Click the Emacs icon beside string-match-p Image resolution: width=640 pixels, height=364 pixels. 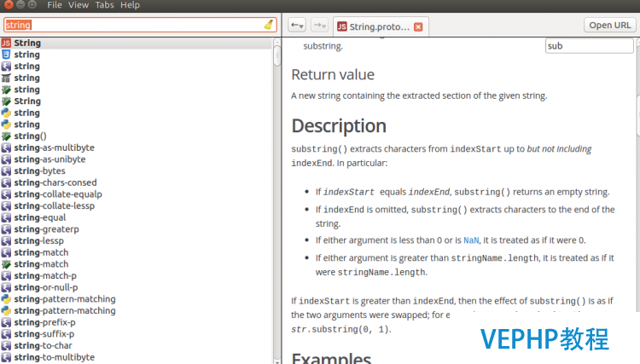pos(6,276)
